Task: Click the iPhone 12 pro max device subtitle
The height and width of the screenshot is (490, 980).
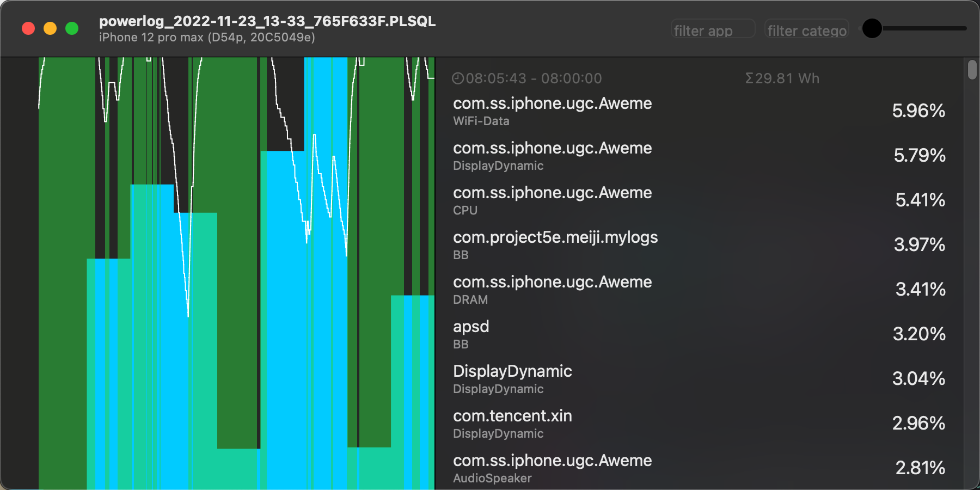Action: coord(207,38)
